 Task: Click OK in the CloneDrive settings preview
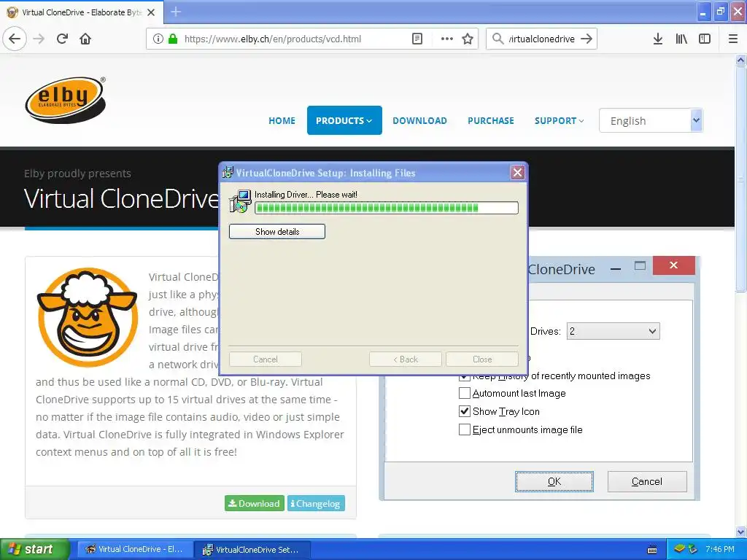pos(554,481)
